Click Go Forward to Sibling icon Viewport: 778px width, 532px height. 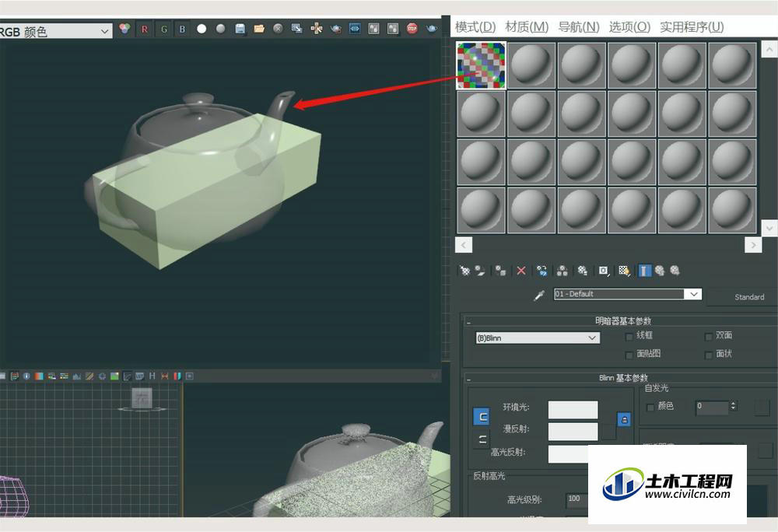point(675,270)
